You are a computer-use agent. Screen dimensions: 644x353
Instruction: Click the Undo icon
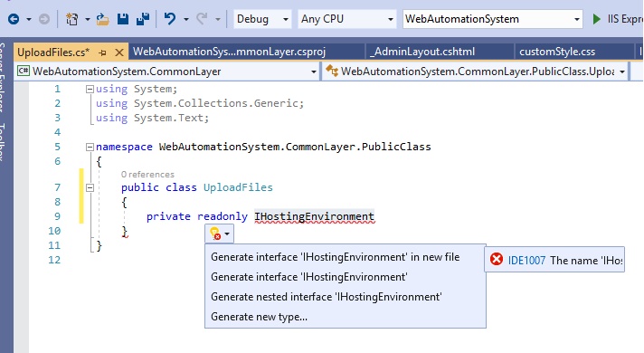(170, 19)
